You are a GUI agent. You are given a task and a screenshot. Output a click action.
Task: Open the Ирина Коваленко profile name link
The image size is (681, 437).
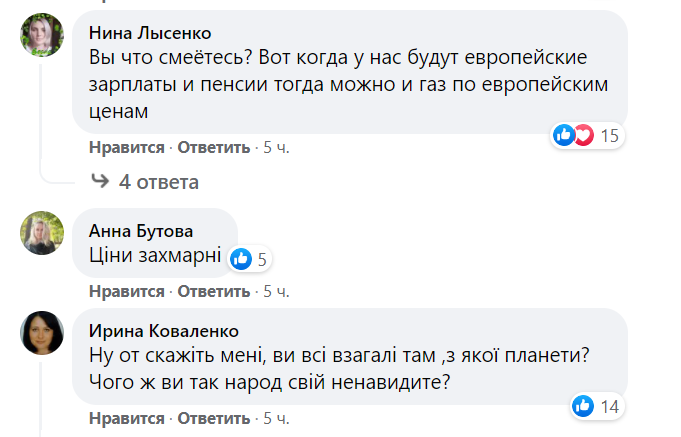pos(164,331)
